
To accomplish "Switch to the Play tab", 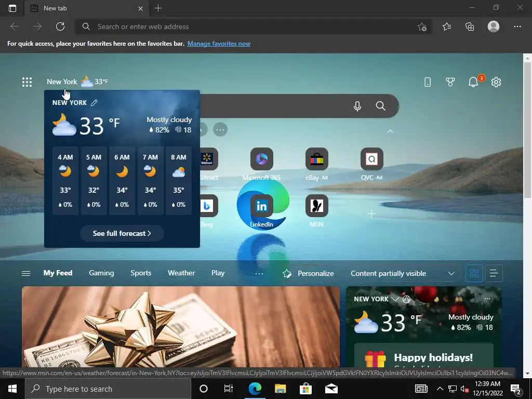I will point(218,273).
